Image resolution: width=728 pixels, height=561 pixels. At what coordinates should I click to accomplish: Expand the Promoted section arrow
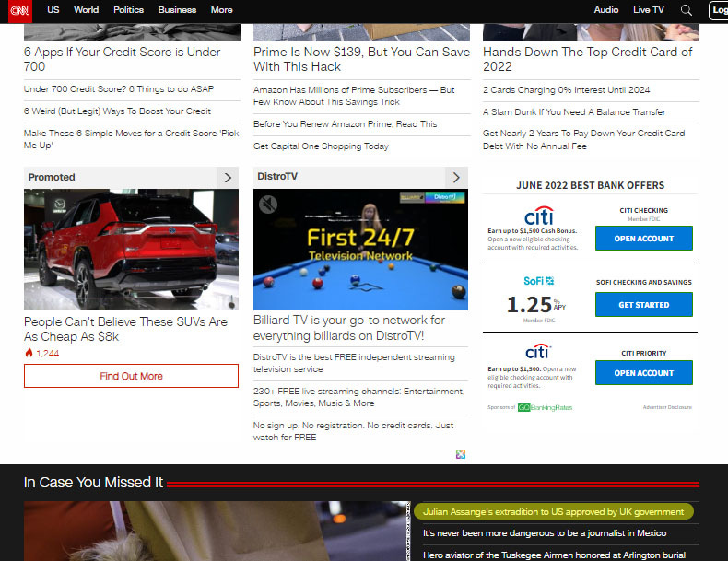(x=228, y=177)
